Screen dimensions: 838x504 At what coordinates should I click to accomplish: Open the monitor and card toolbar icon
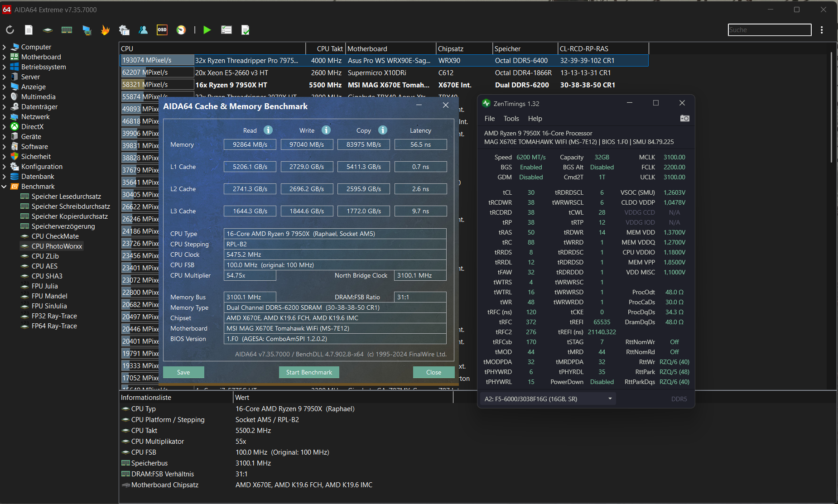pyautogui.click(x=87, y=30)
